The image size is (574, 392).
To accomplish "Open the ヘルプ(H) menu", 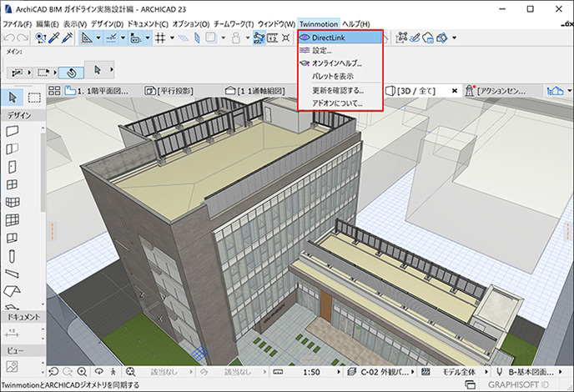I will coord(355,24).
